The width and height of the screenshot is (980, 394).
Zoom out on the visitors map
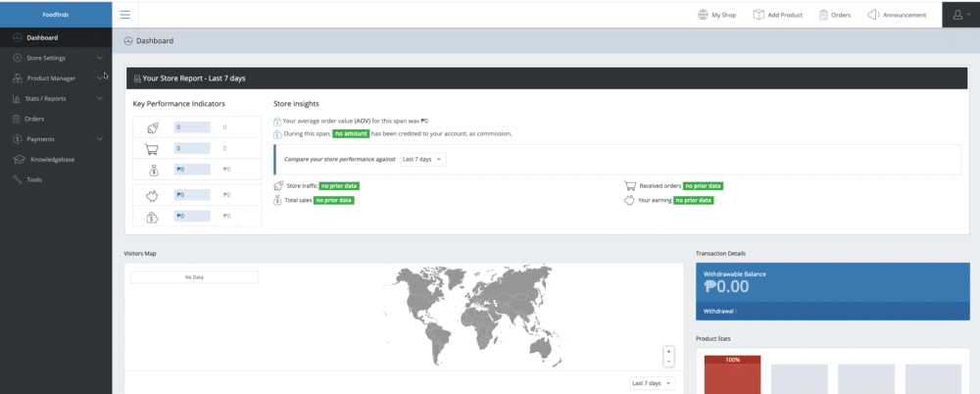coord(668,362)
